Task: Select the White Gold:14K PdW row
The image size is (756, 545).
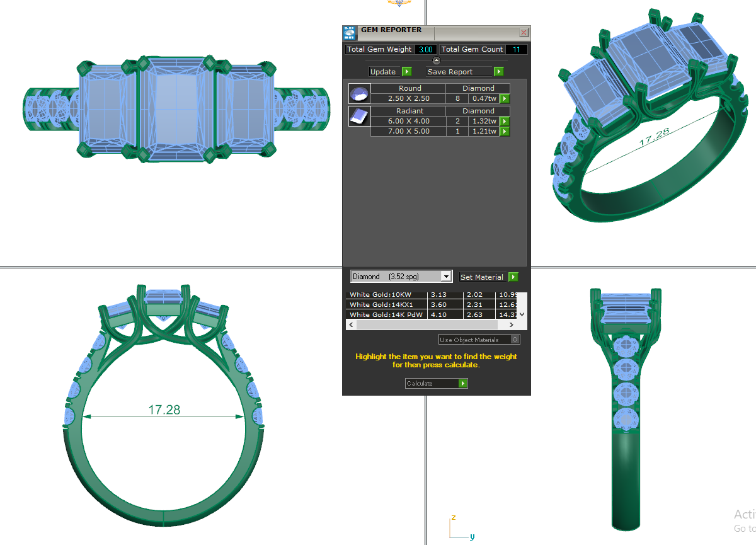Action: [x=386, y=314]
